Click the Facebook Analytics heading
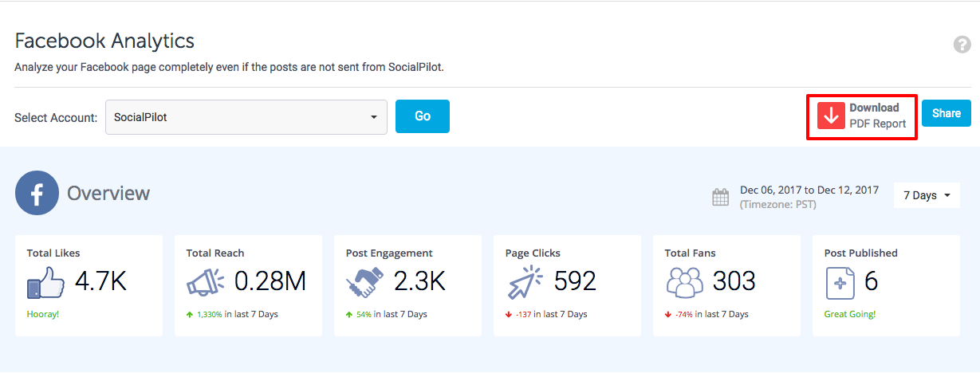The image size is (980, 373). click(104, 41)
